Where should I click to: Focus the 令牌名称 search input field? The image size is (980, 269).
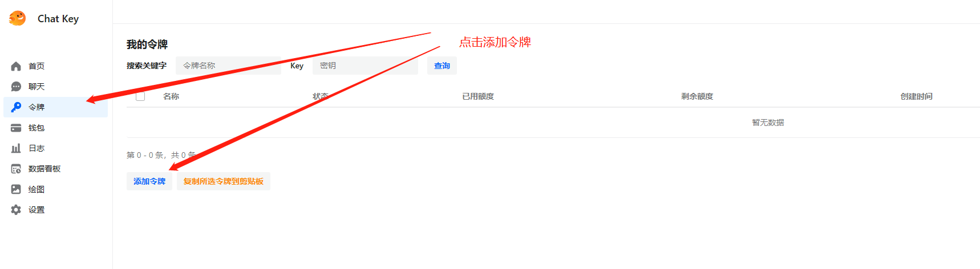(x=228, y=66)
